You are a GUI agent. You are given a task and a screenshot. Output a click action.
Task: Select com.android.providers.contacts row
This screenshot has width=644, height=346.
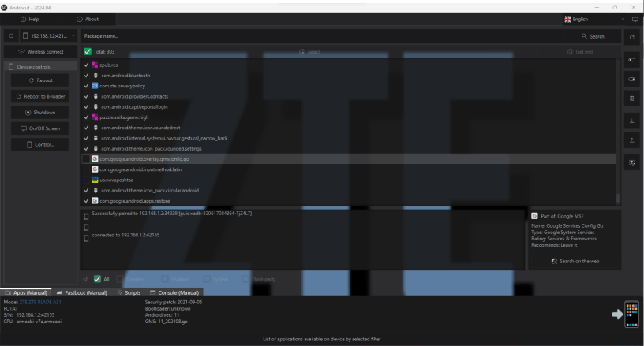348,96
